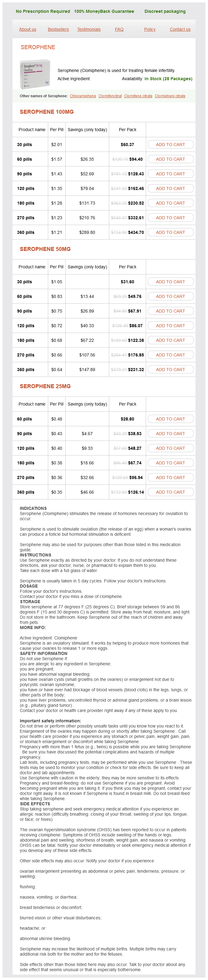Add 120 pills of Serophene 50mg to cart
208x980 pixels.
click(x=170, y=326)
